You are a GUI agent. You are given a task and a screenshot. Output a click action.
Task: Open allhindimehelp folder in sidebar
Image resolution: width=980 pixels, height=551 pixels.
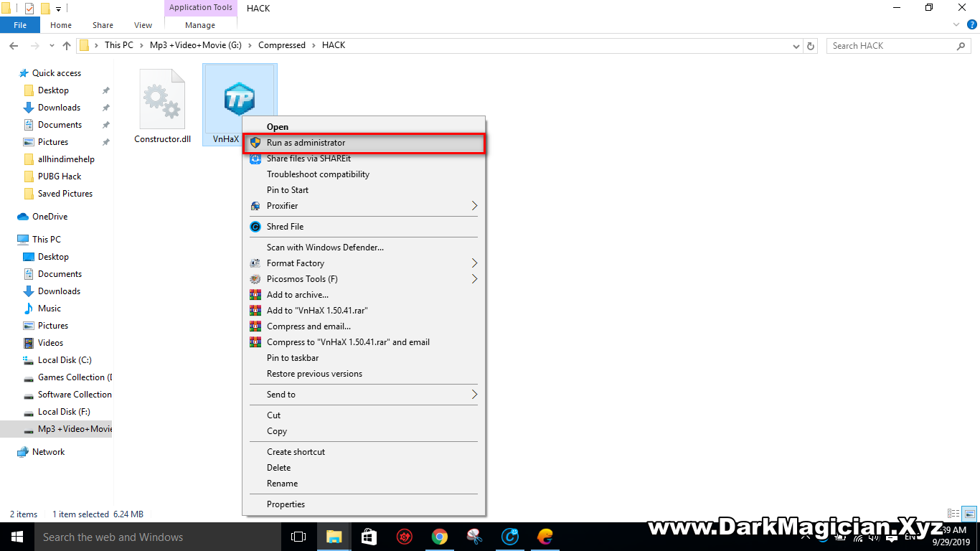click(66, 159)
